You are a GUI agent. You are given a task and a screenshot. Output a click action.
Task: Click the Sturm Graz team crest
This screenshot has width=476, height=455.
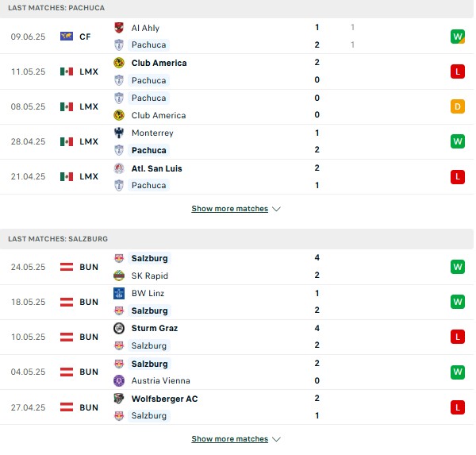119,328
